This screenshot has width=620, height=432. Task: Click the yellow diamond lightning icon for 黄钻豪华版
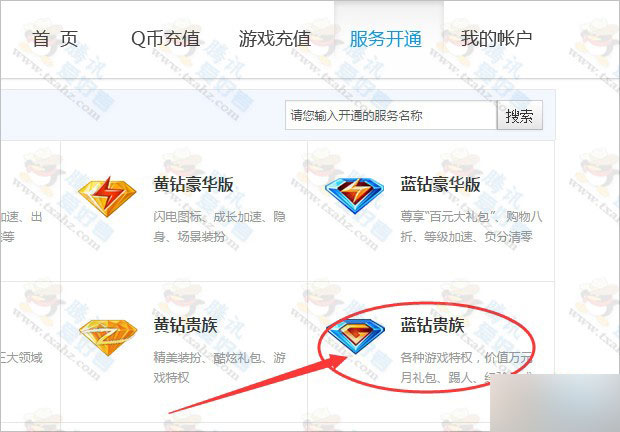[107, 196]
